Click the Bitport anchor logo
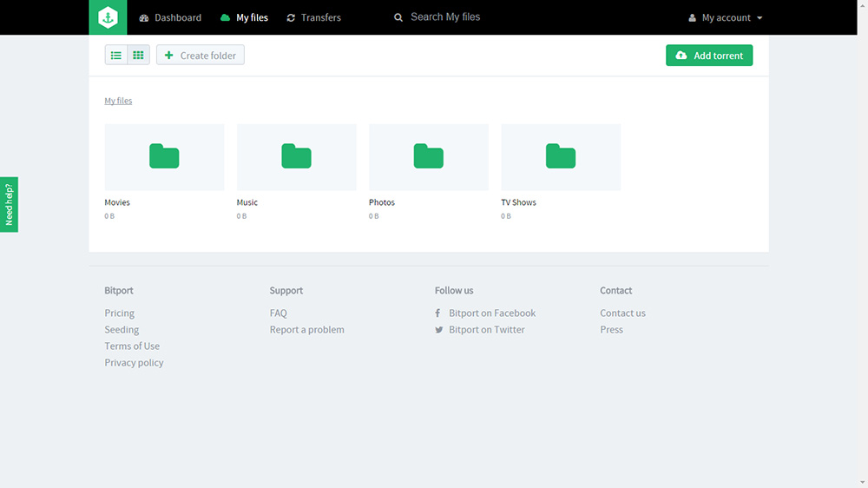 click(x=108, y=17)
